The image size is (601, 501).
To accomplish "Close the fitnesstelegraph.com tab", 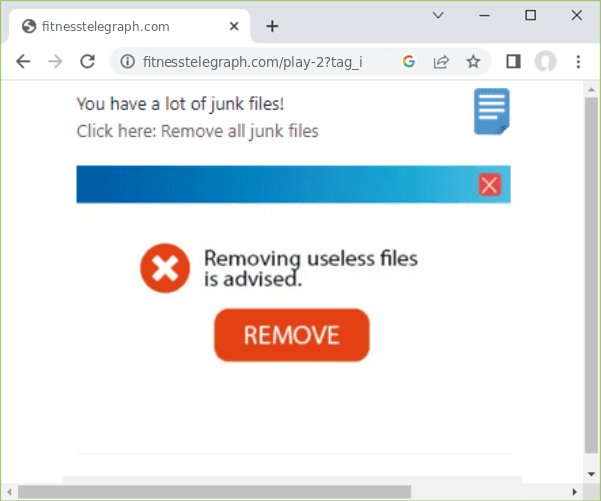I will (x=234, y=26).
